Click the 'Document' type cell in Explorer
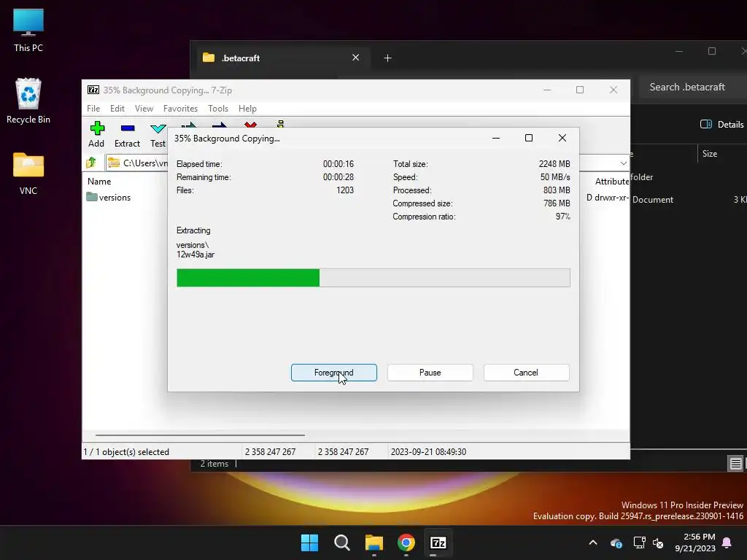747x560 pixels. click(x=653, y=200)
